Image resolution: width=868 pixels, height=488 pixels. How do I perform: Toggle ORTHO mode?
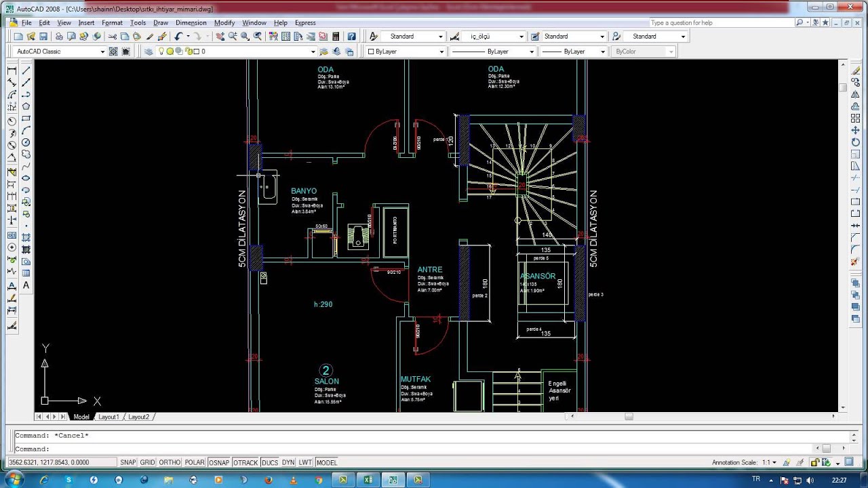170,462
